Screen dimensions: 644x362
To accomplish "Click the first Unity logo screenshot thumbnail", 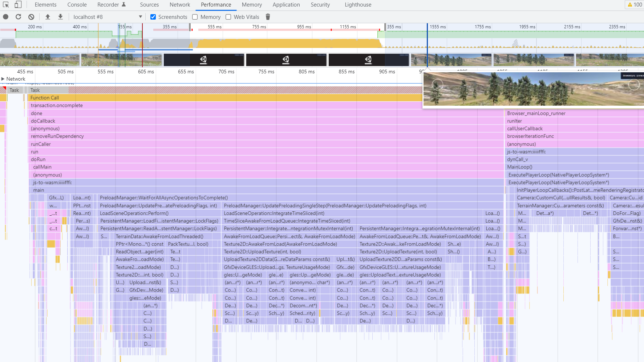I will coord(203,60).
